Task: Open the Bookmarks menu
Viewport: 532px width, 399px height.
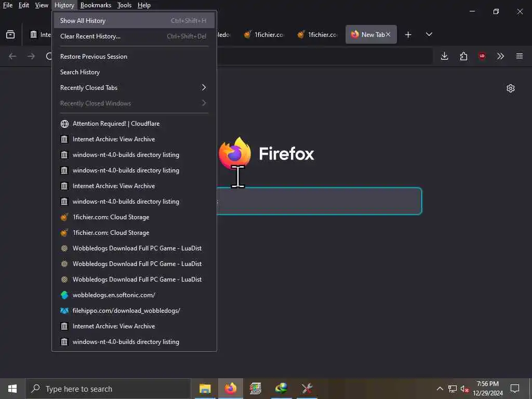Action: 96,5
